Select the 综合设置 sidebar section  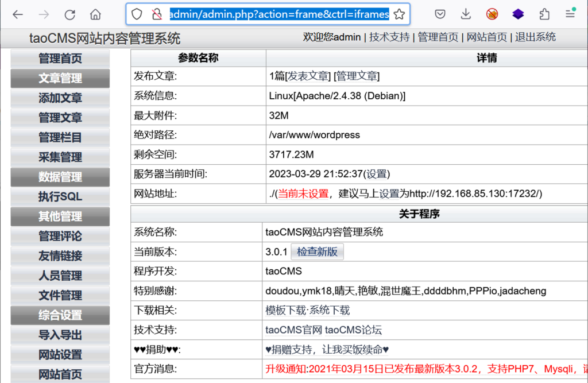click(60, 315)
